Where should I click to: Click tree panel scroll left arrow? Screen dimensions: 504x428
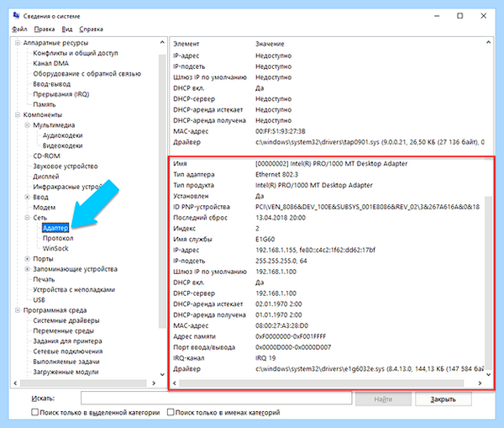[x=15, y=383]
